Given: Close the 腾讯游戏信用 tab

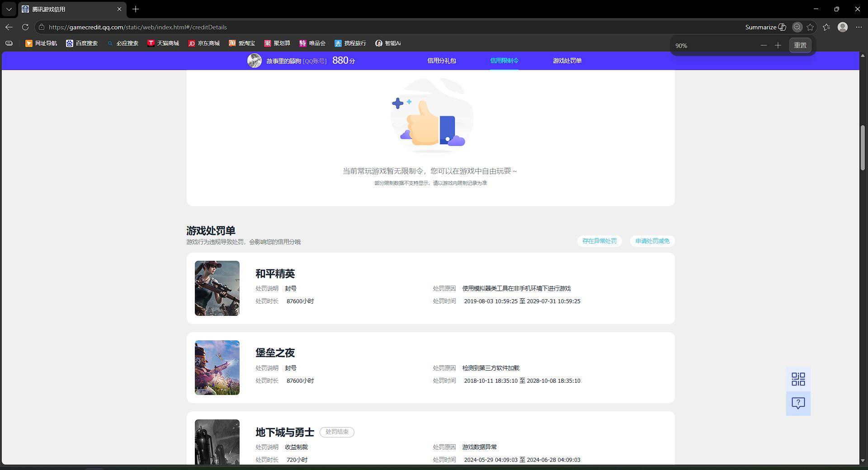Looking at the screenshot, I should pyautogui.click(x=119, y=9).
